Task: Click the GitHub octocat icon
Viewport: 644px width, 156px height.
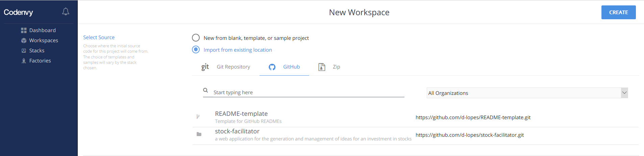Action: [272, 67]
